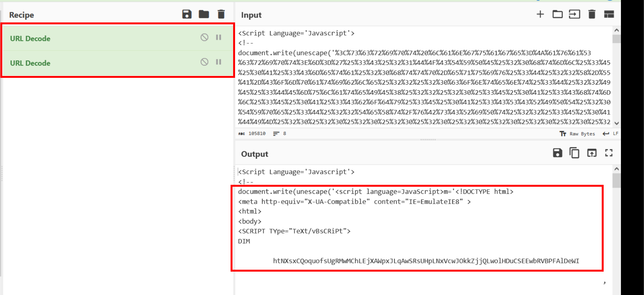Open the LF end-of-line sequence selector
This screenshot has height=295, width=644.
click(610, 134)
